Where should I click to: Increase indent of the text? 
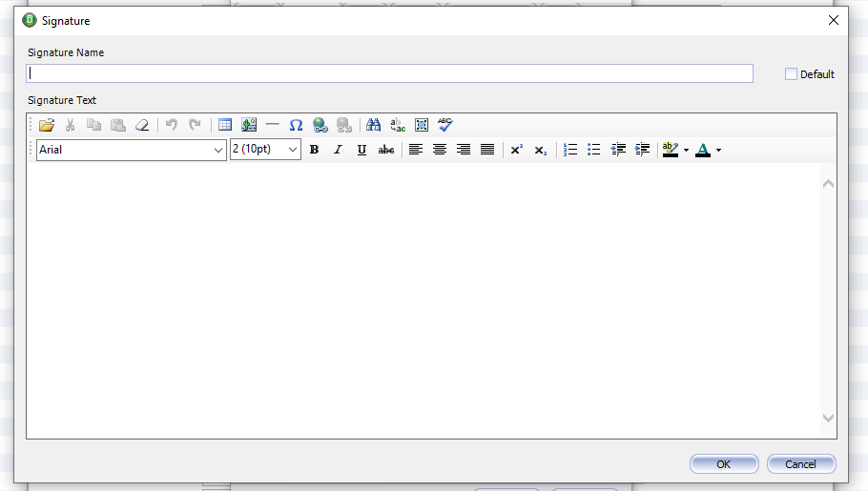642,150
